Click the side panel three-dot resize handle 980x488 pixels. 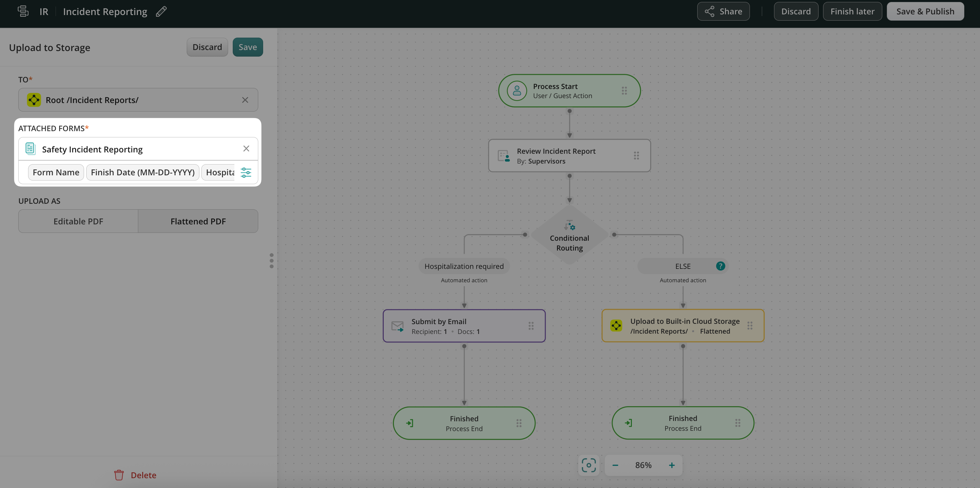[271, 261]
